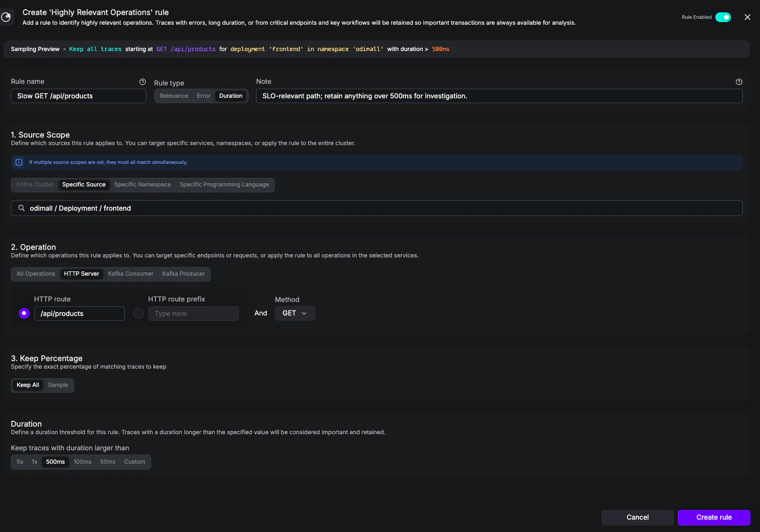Viewport: 760px width, 532px height.
Task: Choose Specific Programming Language scope
Action: click(224, 185)
